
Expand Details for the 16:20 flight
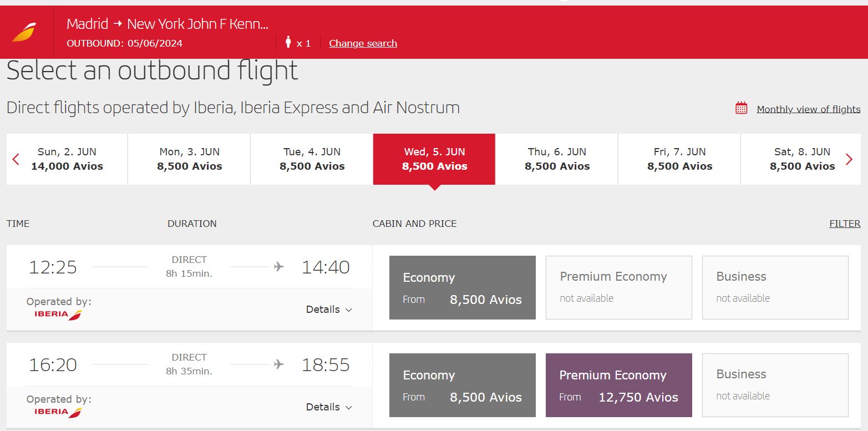pos(329,407)
